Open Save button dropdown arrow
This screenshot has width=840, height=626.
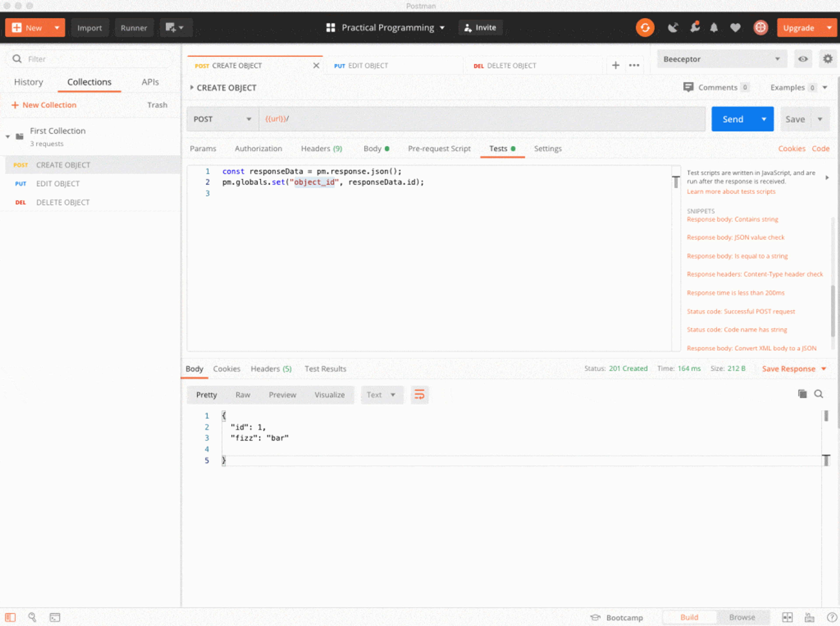[x=820, y=119]
